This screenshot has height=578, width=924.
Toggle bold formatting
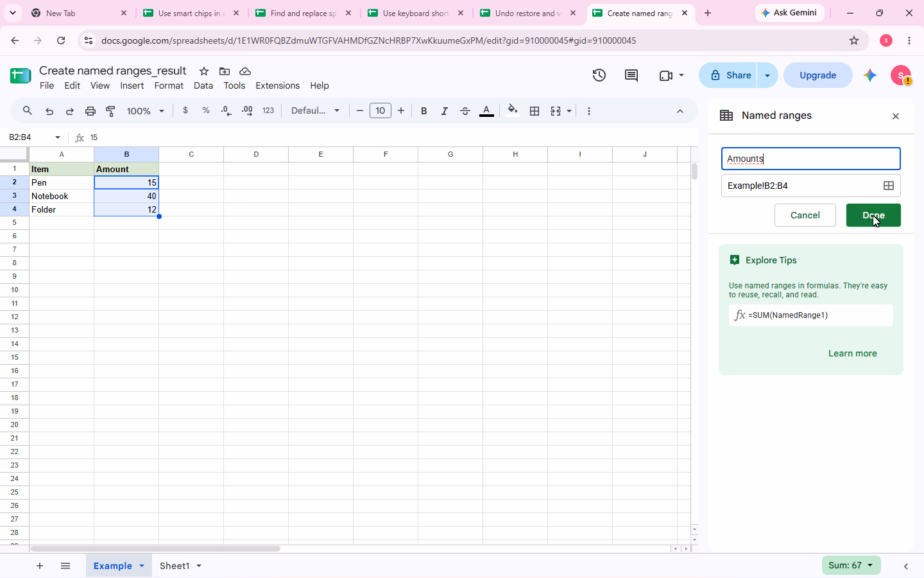tap(424, 111)
